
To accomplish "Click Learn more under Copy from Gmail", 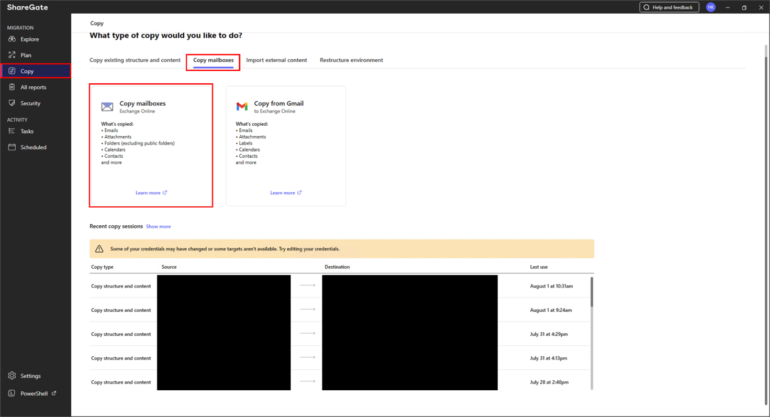I will [285, 192].
